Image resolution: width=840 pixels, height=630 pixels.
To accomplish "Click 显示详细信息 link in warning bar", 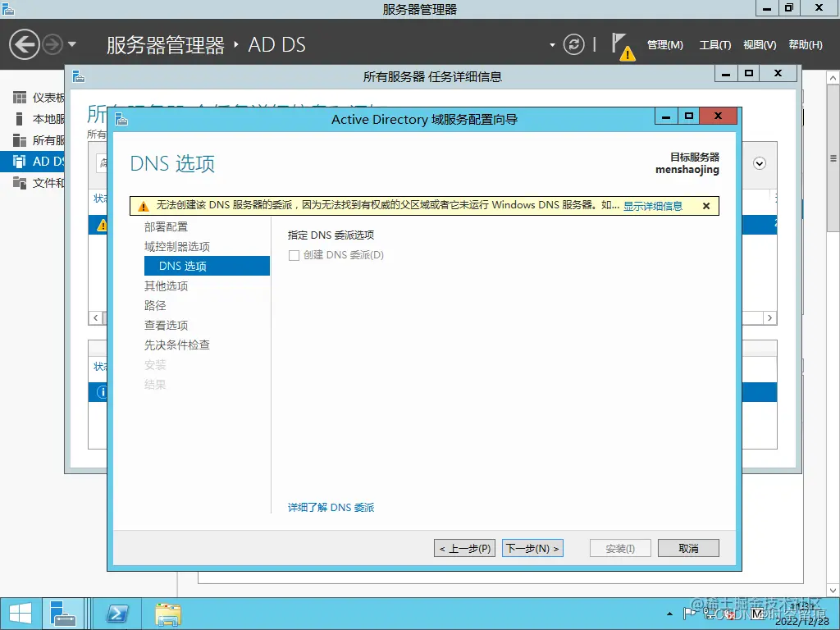I will [652, 206].
